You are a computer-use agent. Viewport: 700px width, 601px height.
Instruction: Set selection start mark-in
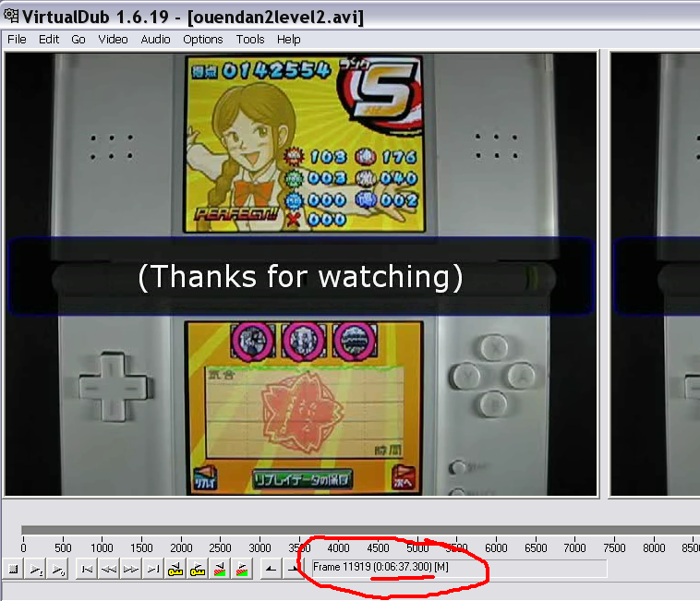[x=271, y=569]
